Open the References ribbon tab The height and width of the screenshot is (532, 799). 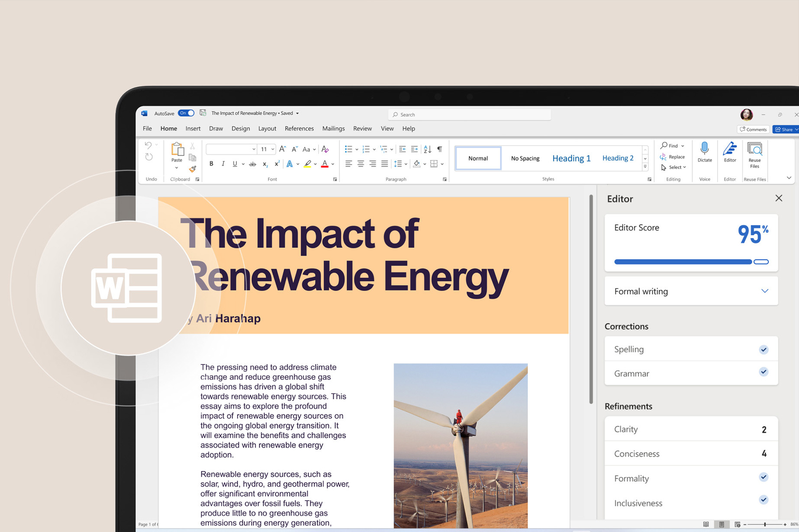(x=299, y=128)
